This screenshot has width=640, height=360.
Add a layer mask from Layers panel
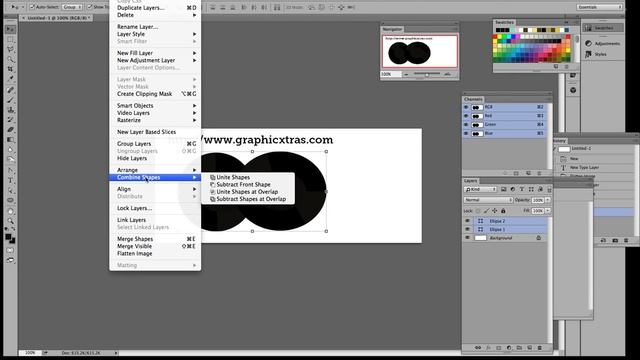click(x=498, y=348)
